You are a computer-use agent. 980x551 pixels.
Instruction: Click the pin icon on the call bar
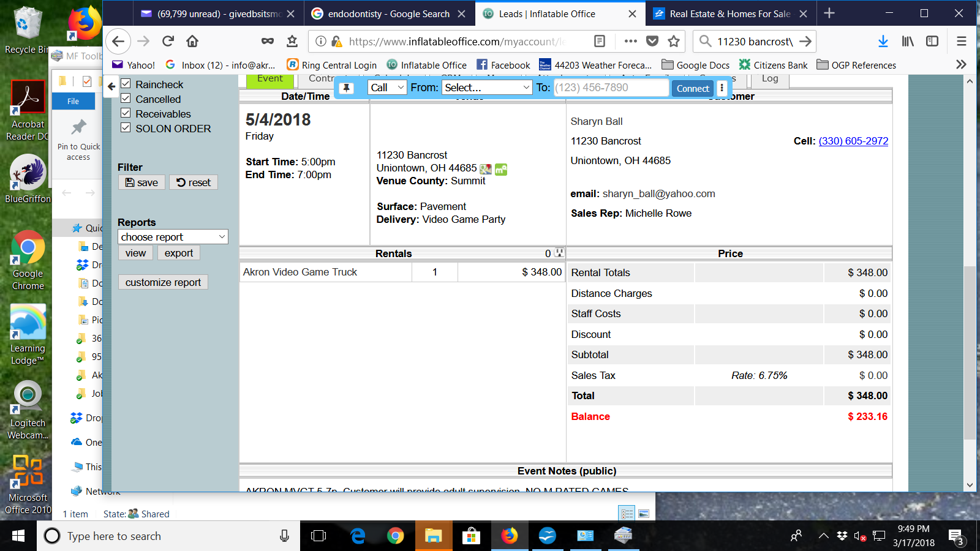(x=347, y=88)
